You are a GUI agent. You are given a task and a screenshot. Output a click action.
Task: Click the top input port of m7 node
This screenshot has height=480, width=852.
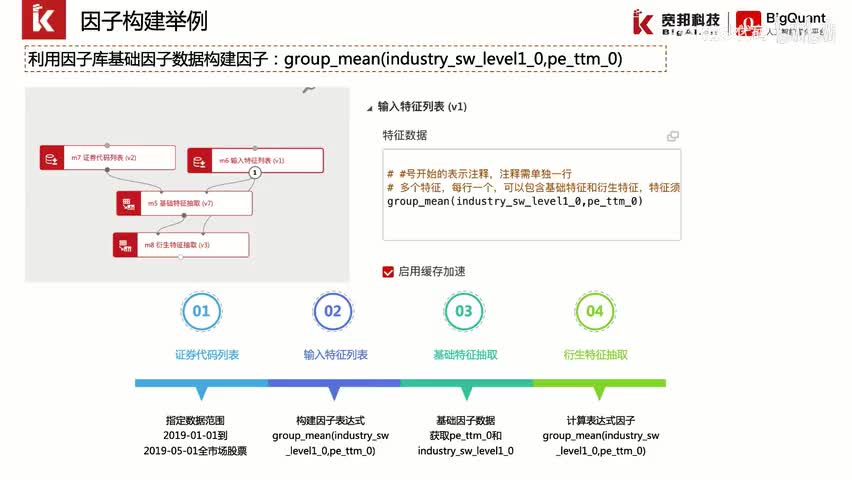[x=108, y=146]
